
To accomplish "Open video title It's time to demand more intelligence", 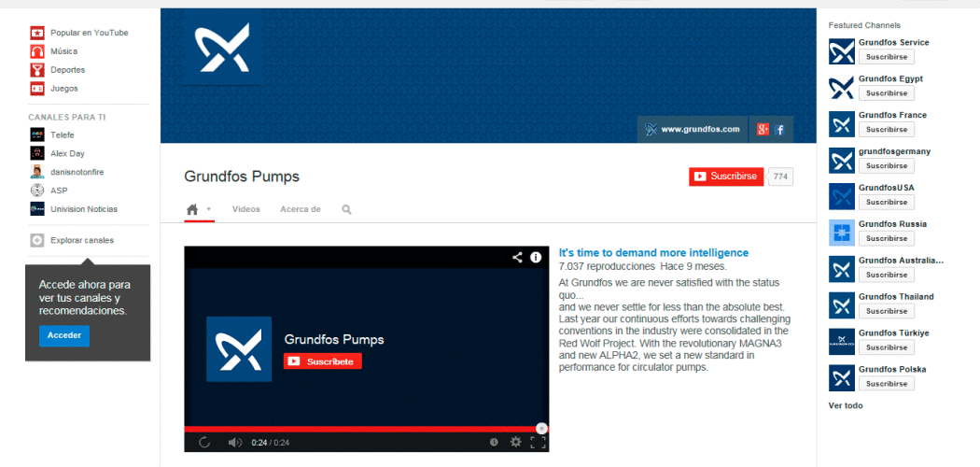I will [653, 253].
